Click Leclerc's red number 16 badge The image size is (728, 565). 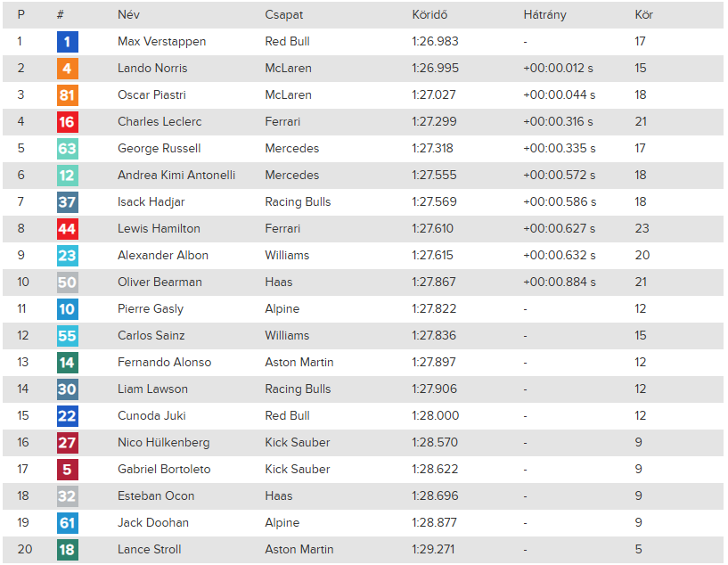pos(67,122)
